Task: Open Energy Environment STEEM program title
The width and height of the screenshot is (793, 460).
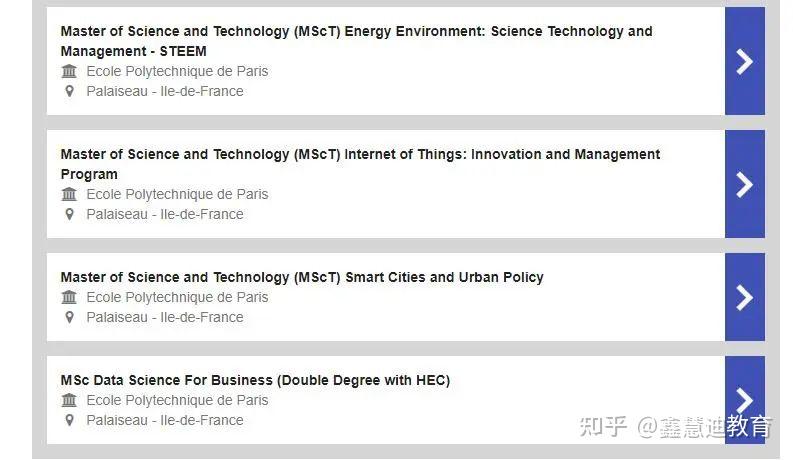Action: [x=357, y=41]
